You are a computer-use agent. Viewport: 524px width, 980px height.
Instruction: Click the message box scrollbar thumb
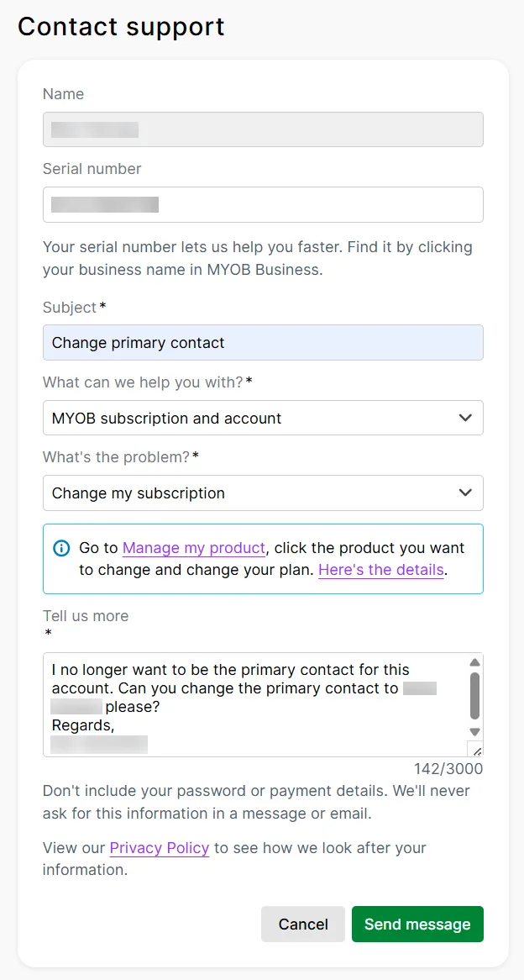tap(474, 696)
